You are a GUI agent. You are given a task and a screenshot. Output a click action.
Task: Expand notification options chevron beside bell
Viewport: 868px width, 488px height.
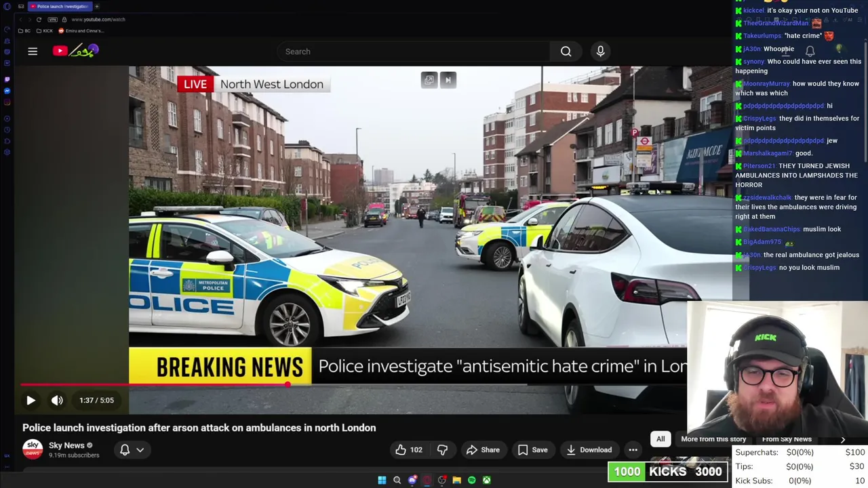point(140,450)
